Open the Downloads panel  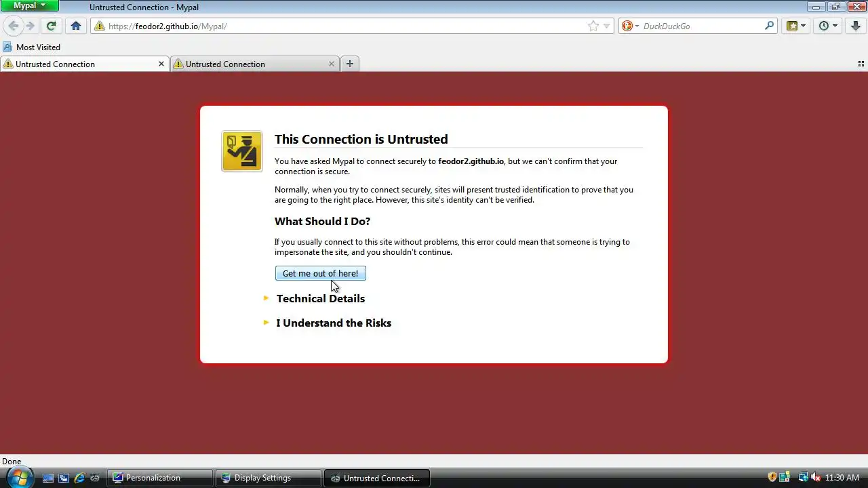click(855, 26)
